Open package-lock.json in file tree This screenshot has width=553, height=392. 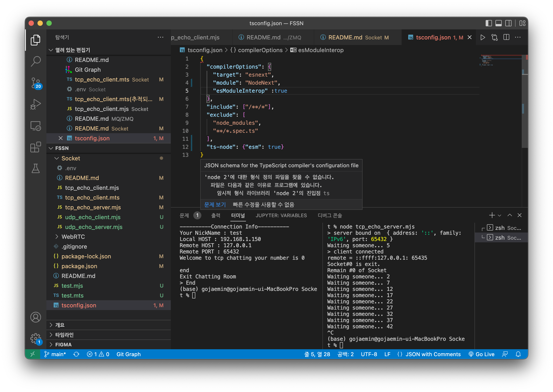point(109,256)
